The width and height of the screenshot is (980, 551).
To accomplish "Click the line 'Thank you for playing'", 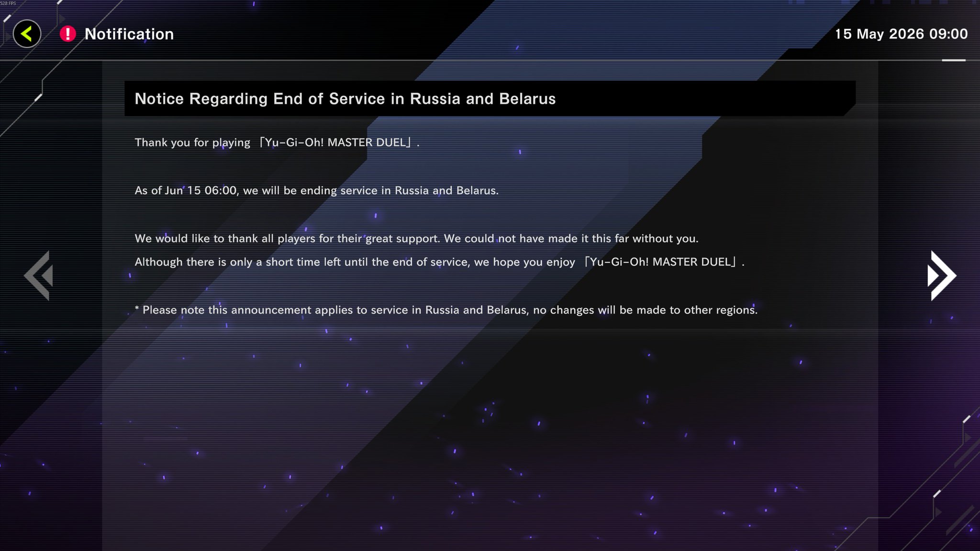I will tap(277, 143).
